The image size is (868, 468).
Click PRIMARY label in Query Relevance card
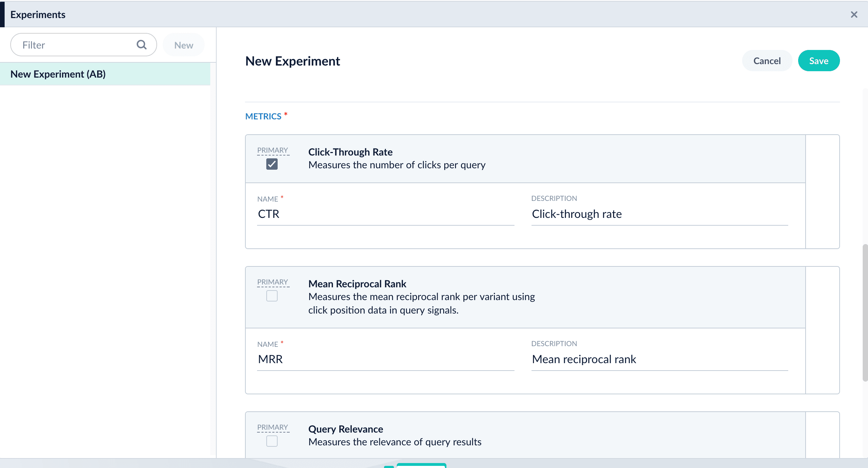[272, 427]
